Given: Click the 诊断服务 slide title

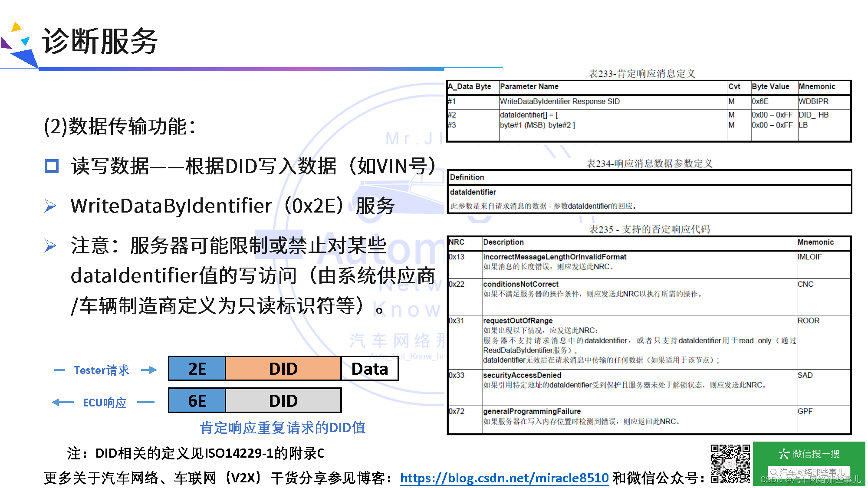Looking at the screenshot, I should (x=100, y=42).
